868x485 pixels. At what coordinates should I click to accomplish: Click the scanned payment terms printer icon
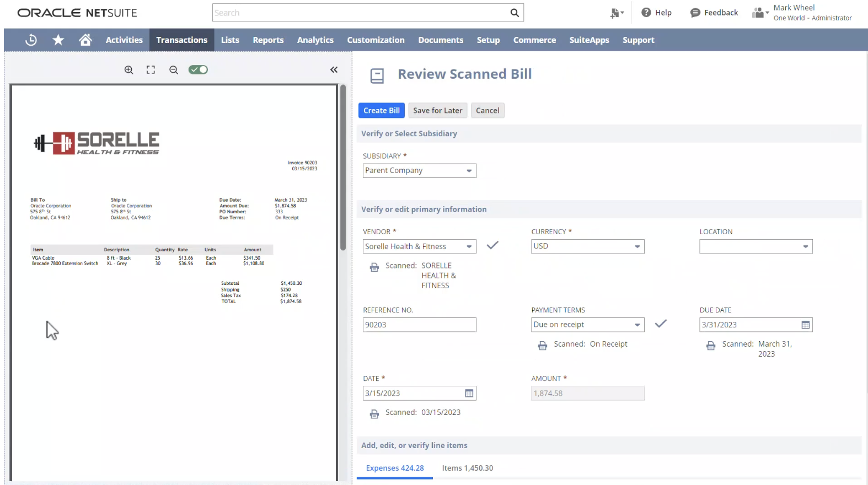(x=543, y=346)
